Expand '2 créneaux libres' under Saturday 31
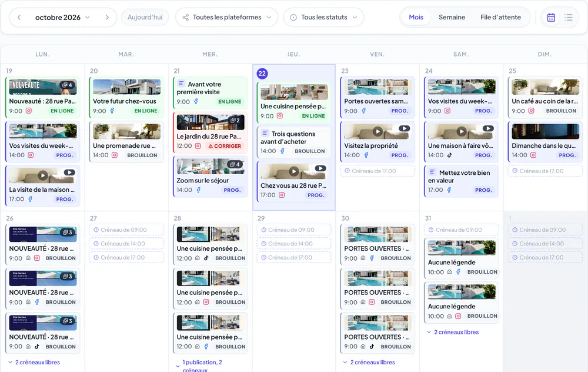The image size is (588, 372). [453, 332]
